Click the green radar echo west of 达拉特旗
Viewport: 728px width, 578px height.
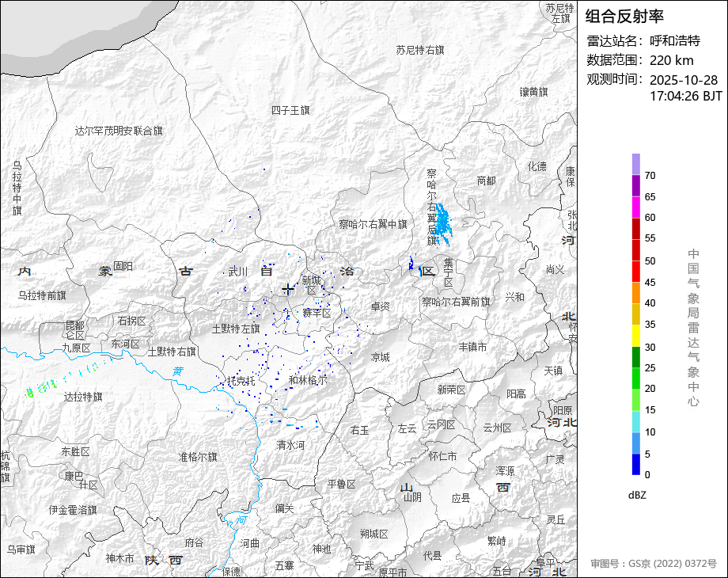coord(29,393)
